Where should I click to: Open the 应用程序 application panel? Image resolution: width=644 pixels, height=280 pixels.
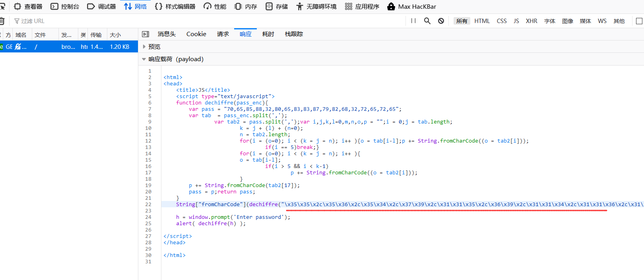[362, 6]
